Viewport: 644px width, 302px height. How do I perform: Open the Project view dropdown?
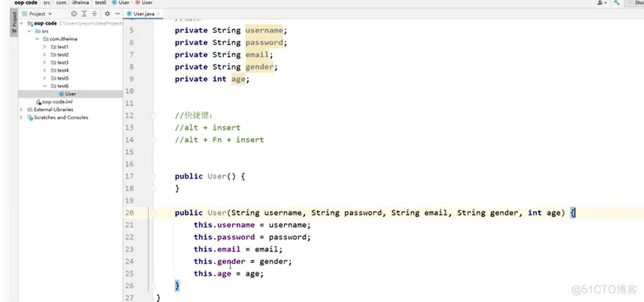coord(37,14)
